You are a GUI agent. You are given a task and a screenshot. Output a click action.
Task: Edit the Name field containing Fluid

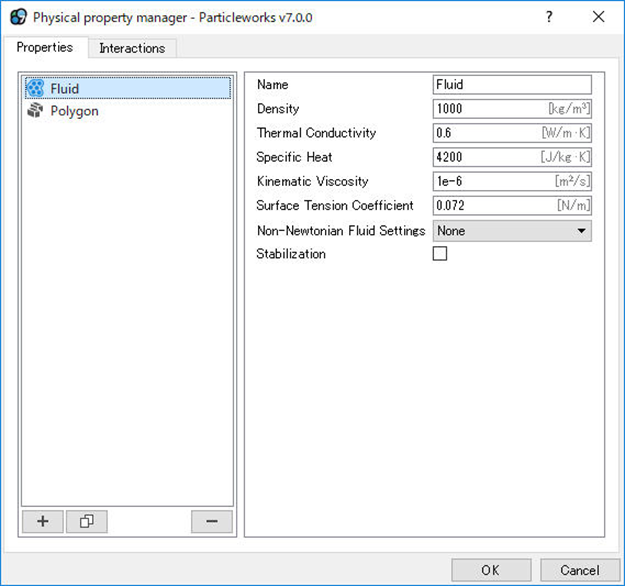tap(512, 85)
